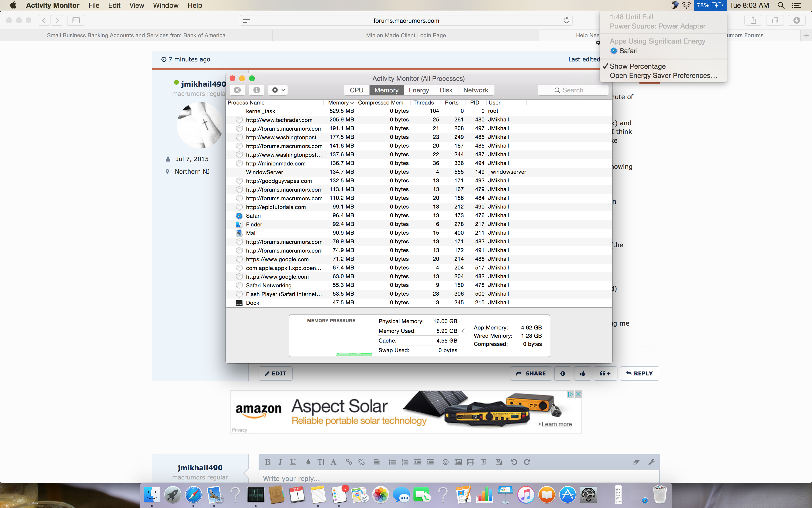This screenshot has height=508, width=812.
Task: Click Safari's back navigation button
Action: 44,20
